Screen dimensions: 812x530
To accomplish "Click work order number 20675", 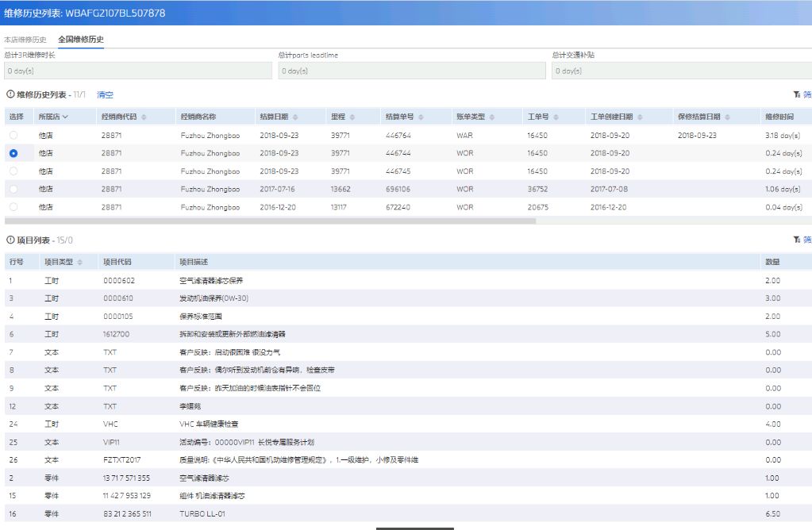I will pos(537,207).
